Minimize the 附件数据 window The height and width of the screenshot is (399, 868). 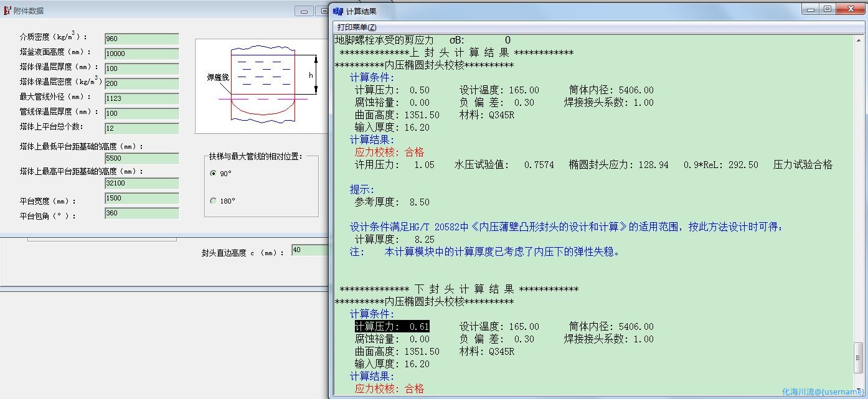point(304,11)
